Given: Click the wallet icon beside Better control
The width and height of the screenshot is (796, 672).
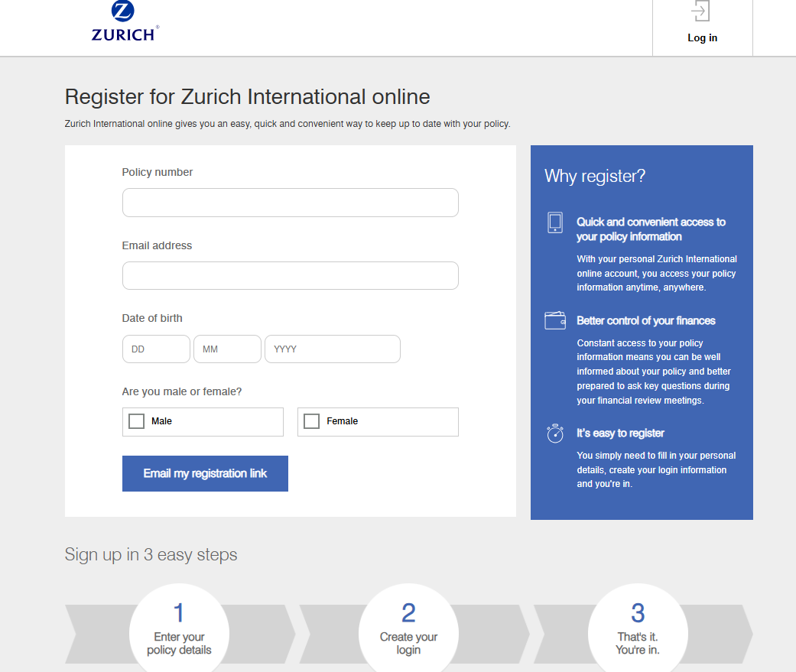Looking at the screenshot, I should [x=555, y=320].
